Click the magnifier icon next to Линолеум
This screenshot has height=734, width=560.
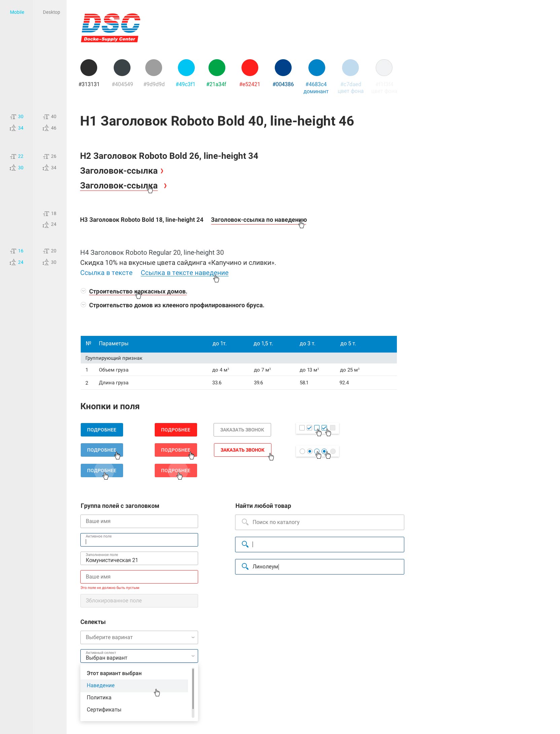click(x=245, y=566)
